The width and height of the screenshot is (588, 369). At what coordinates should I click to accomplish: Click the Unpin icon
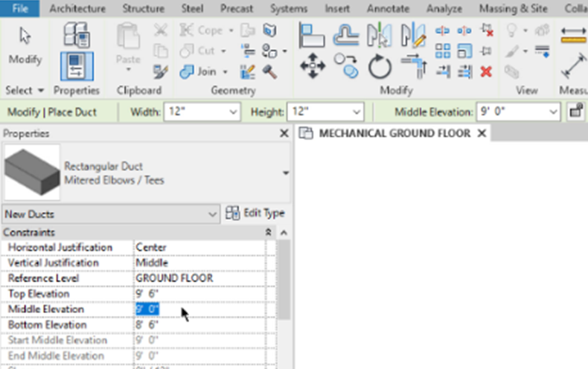(487, 31)
